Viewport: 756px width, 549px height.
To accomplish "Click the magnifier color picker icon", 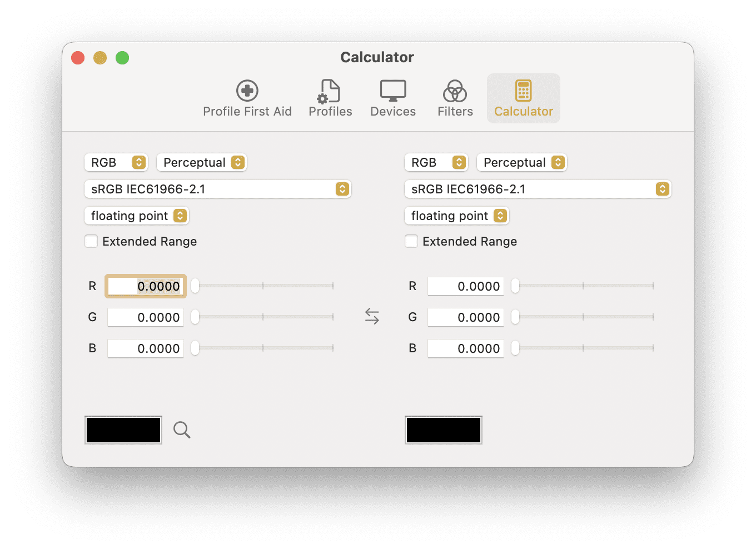I will pos(182,430).
